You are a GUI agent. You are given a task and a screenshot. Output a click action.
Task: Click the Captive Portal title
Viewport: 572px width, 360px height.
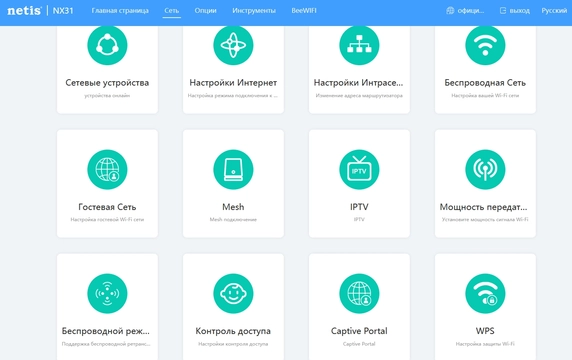(x=359, y=331)
